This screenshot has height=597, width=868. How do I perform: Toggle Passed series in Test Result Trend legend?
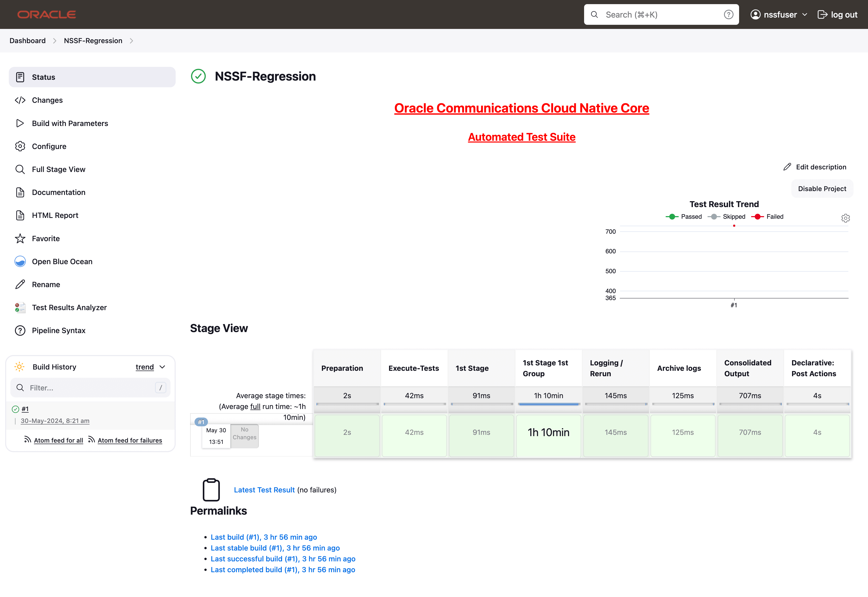[684, 216]
